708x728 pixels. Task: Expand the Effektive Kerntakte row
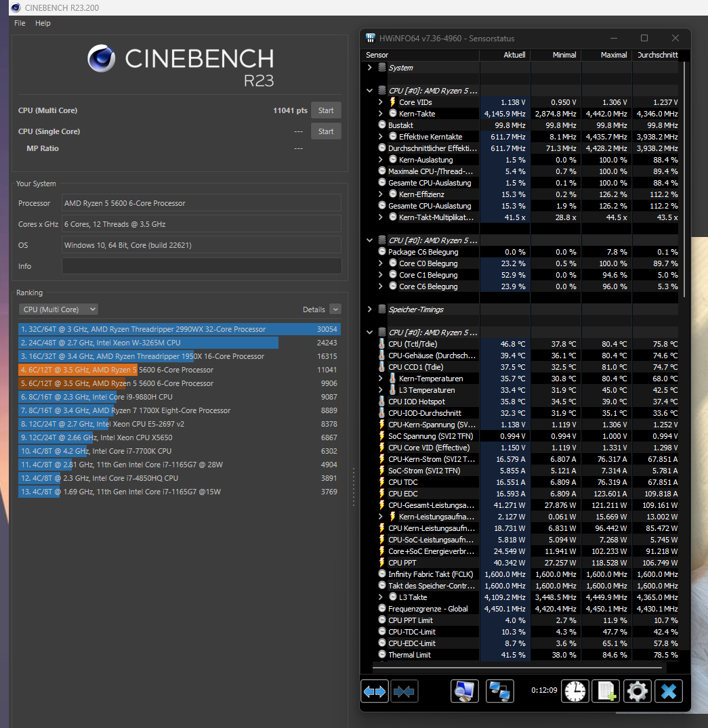pyautogui.click(x=381, y=137)
